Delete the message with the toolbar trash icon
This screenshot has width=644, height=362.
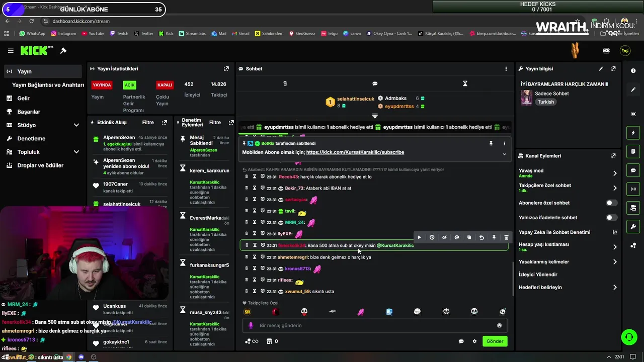point(506,237)
